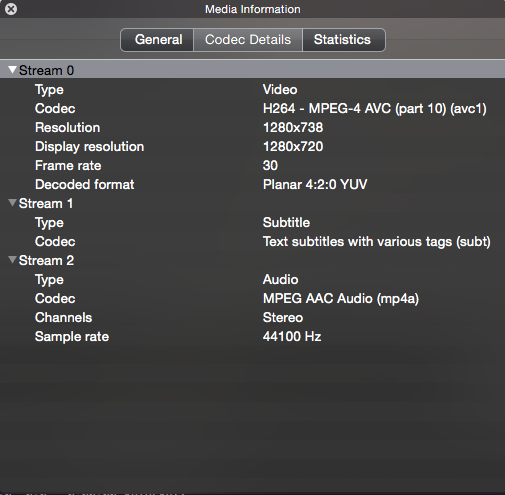This screenshot has width=505, height=495.
Task: Close the Media Information window
Action: (x=11, y=9)
